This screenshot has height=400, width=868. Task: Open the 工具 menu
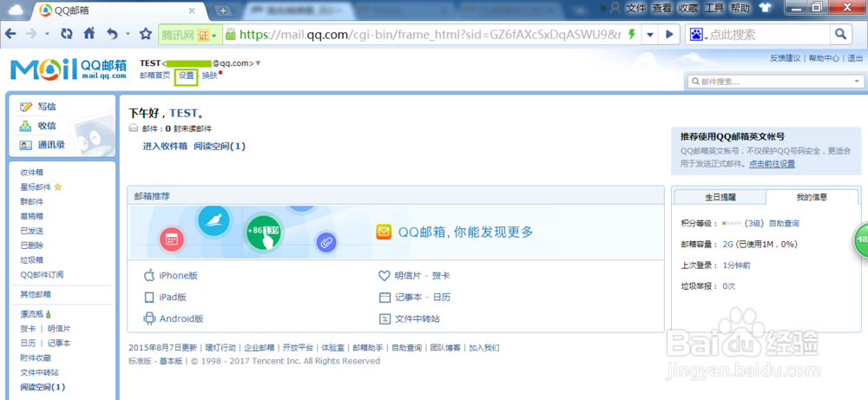(714, 8)
